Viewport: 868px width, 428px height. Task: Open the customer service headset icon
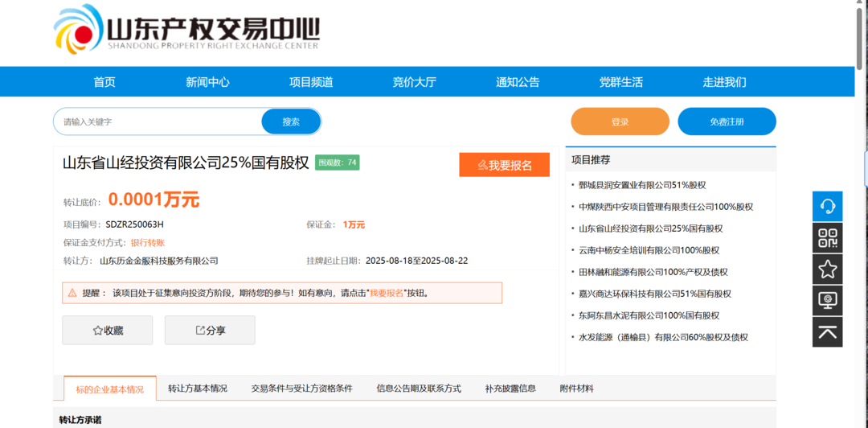(827, 207)
